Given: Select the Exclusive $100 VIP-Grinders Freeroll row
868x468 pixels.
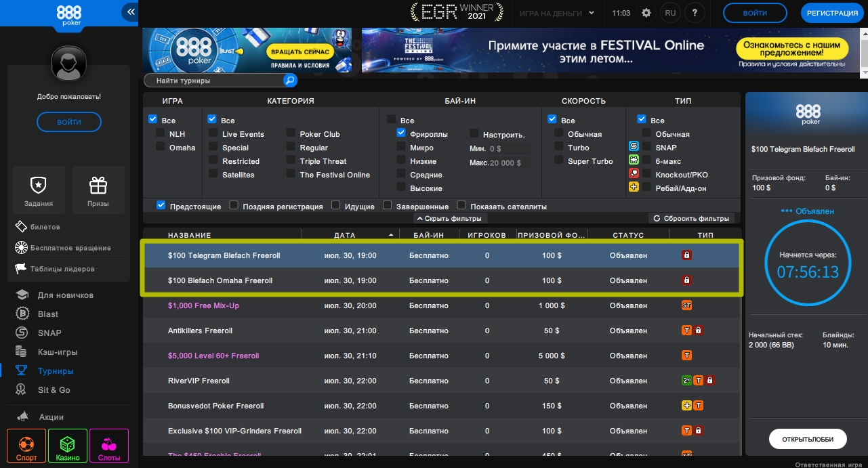Looking at the screenshot, I should tap(441, 431).
